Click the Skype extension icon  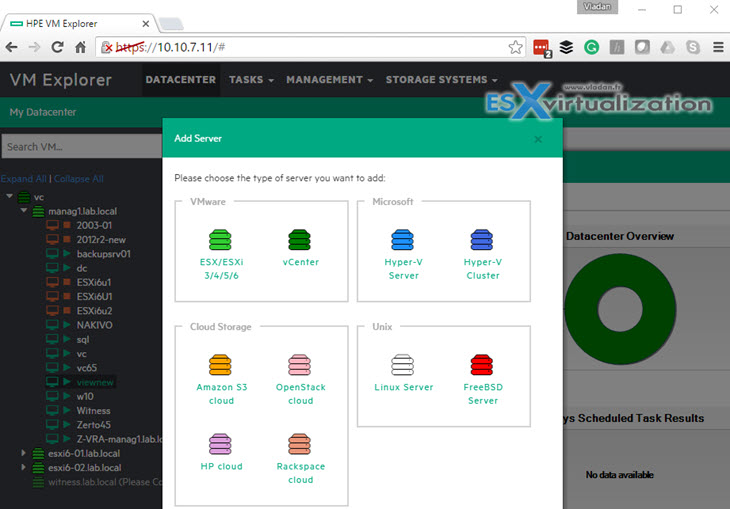693,47
